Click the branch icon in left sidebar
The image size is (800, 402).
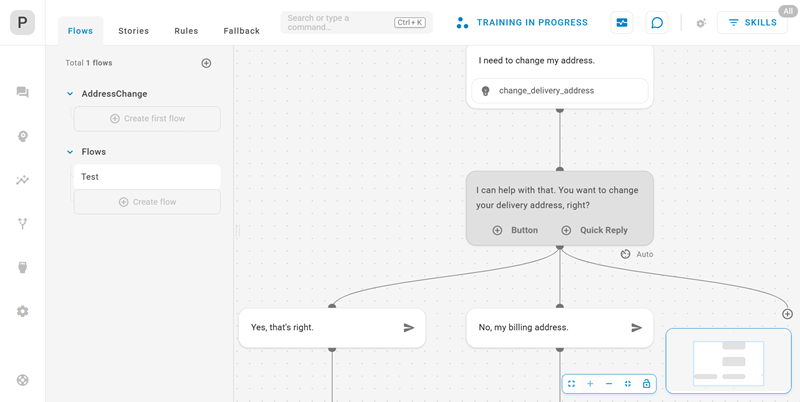pyautogui.click(x=22, y=224)
